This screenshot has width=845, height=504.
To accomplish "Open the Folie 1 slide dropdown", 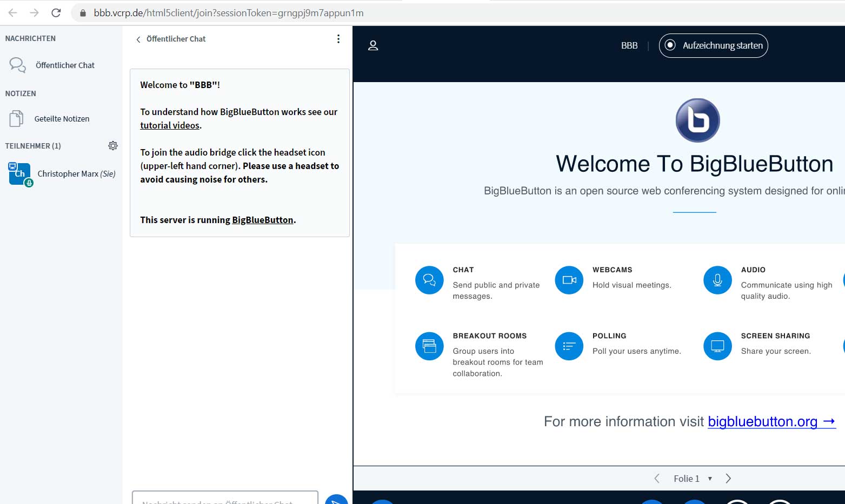I will pyautogui.click(x=693, y=479).
